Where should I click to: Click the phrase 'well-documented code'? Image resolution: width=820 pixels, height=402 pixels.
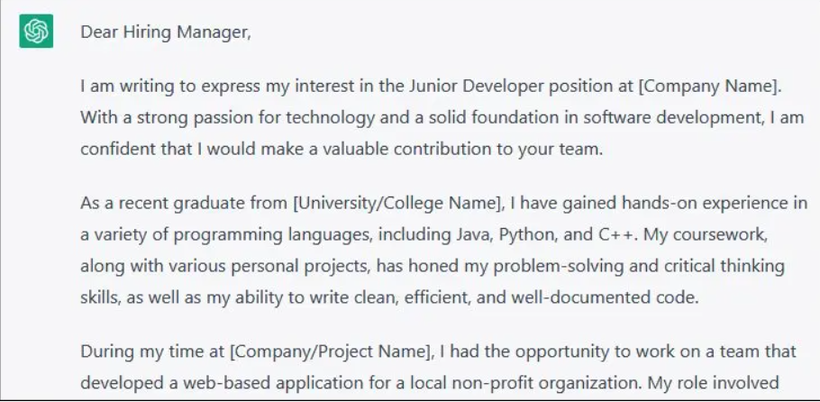[620, 298]
